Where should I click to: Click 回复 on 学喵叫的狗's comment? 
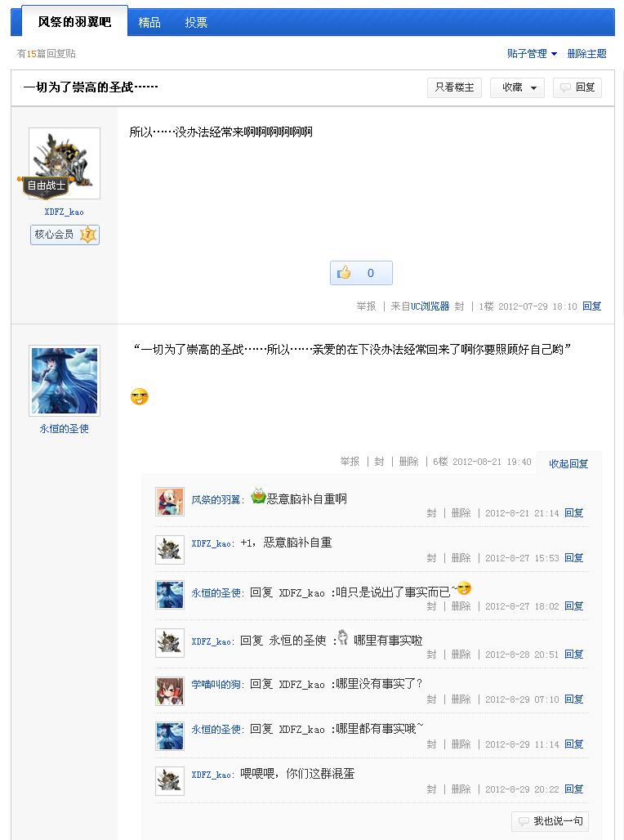573,699
